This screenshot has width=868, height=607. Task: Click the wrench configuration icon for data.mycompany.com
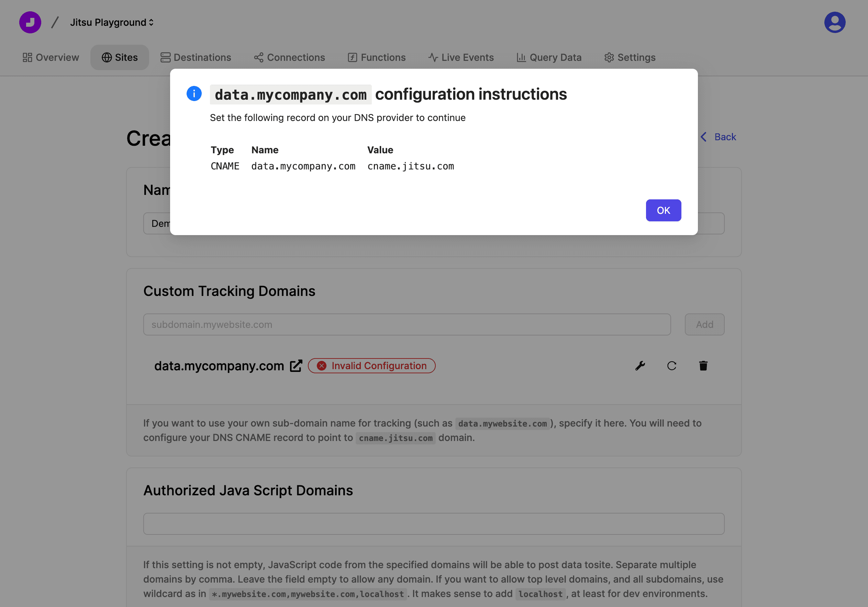(640, 366)
